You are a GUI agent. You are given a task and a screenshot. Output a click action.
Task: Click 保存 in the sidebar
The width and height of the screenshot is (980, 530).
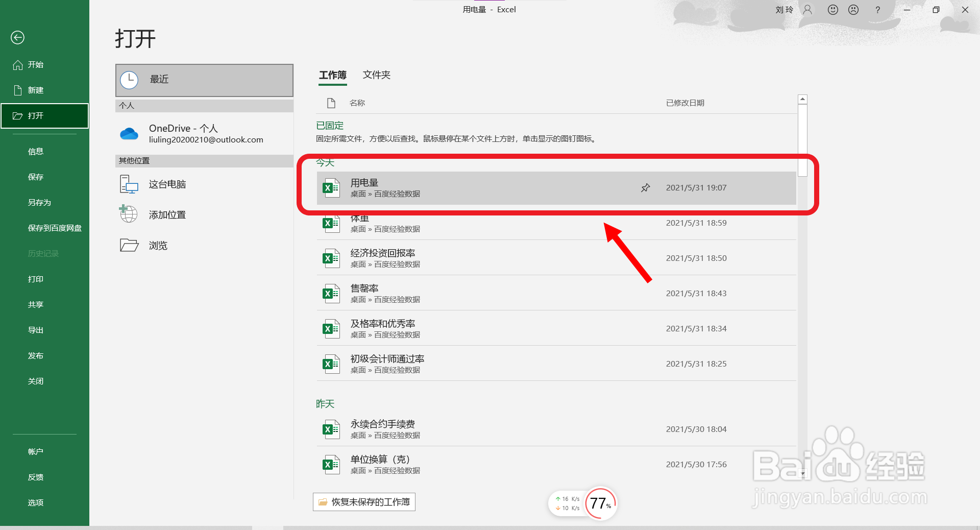(44, 177)
